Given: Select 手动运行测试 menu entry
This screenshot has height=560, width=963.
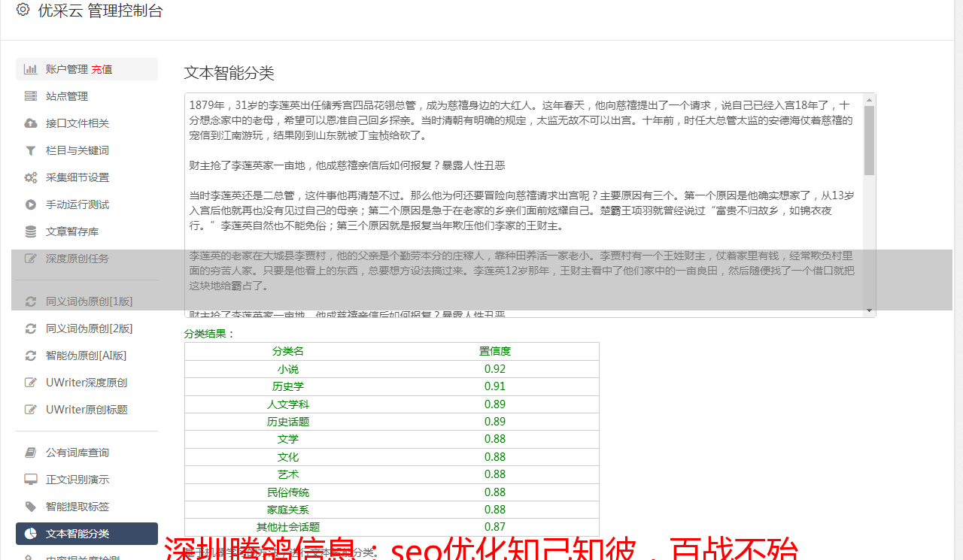Looking at the screenshot, I should (87, 204).
